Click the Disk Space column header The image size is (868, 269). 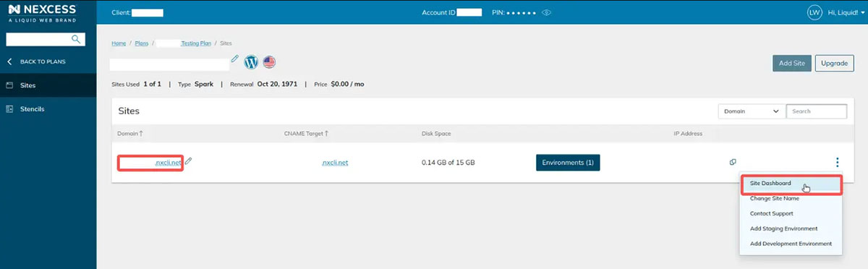pos(437,133)
